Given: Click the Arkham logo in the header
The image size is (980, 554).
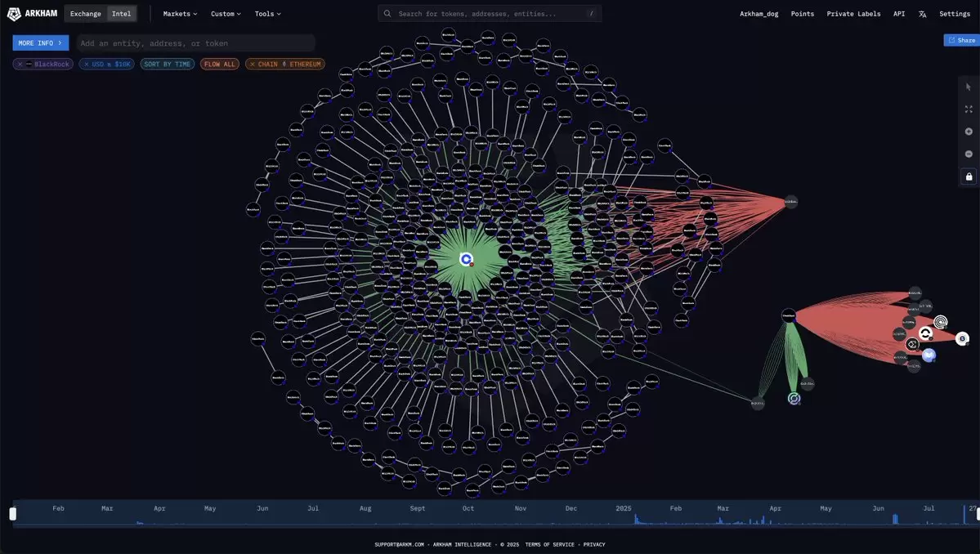Looking at the screenshot, I should point(31,14).
